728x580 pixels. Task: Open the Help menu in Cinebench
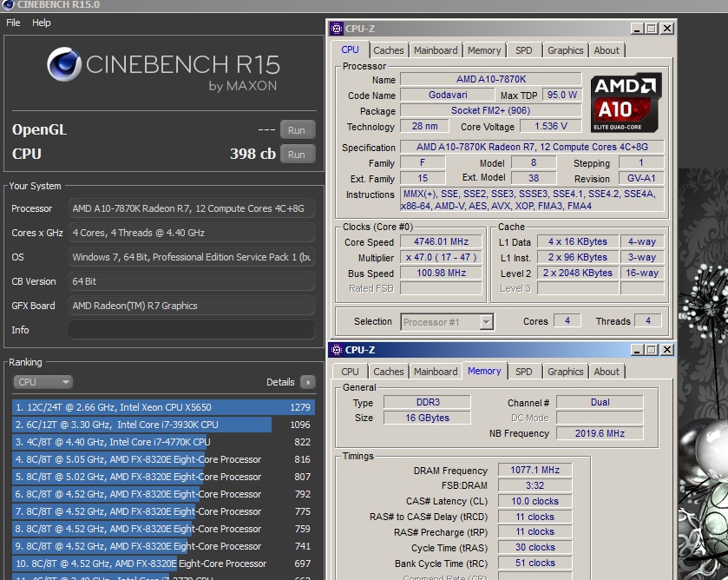tap(42, 23)
